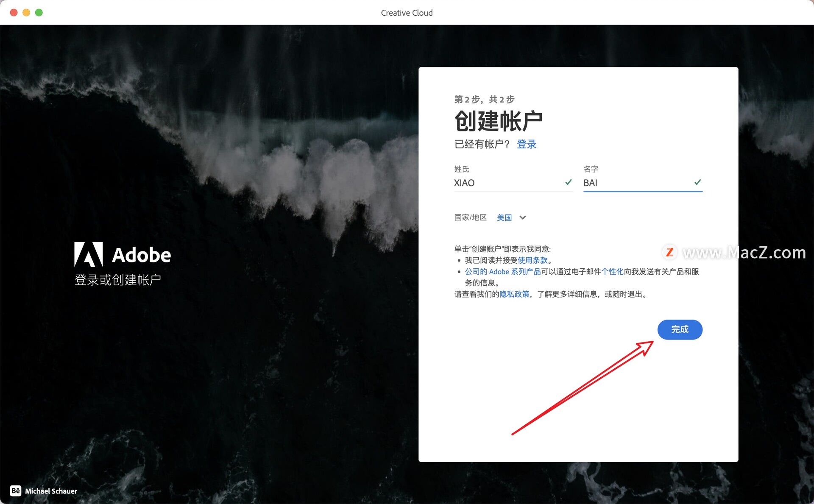The width and height of the screenshot is (814, 504).
Task: Select 美国 as country region
Action: (x=505, y=217)
